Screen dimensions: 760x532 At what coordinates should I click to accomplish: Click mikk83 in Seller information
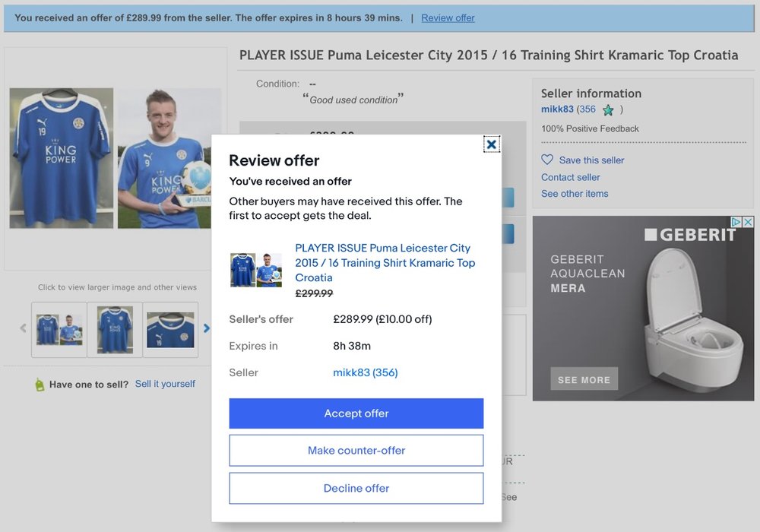click(557, 109)
